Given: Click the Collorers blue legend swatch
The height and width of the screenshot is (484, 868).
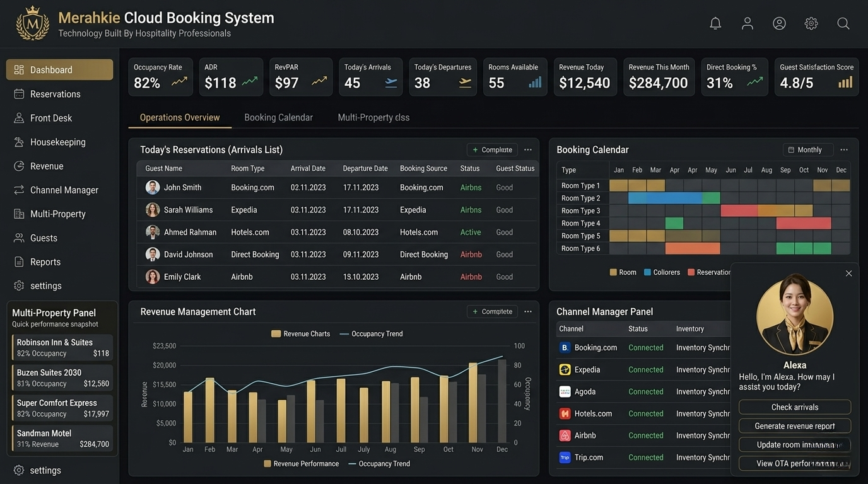Looking at the screenshot, I should click(647, 272).
